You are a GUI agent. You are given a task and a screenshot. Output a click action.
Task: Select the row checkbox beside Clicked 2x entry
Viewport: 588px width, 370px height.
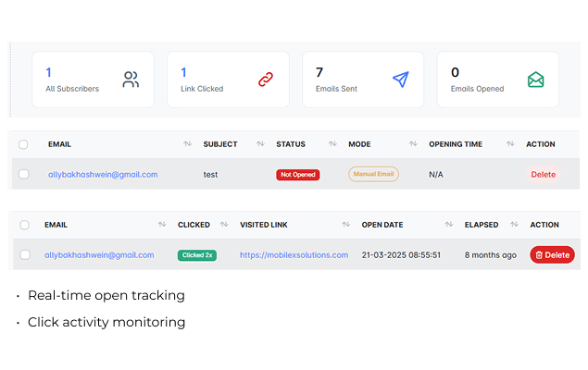point(24,254)
